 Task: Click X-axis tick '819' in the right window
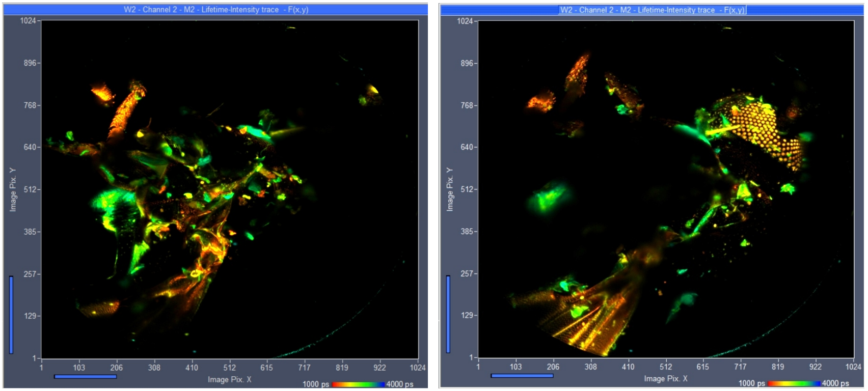click(778, 367)
